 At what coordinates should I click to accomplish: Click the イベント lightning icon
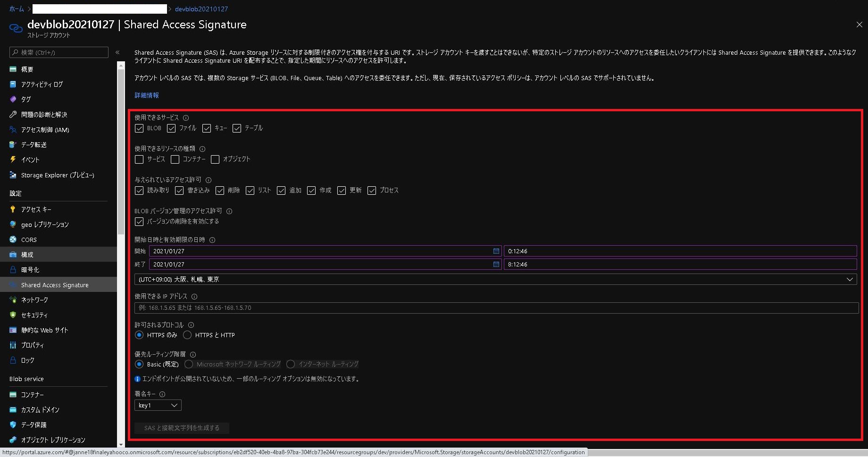[13, 160]
